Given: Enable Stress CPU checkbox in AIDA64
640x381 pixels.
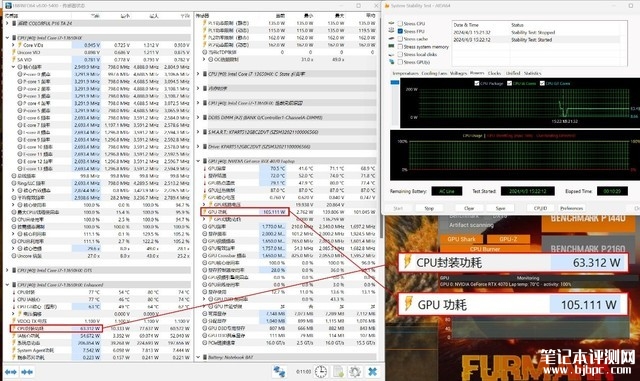Looking at the screenshot, I should click(400, 23).
